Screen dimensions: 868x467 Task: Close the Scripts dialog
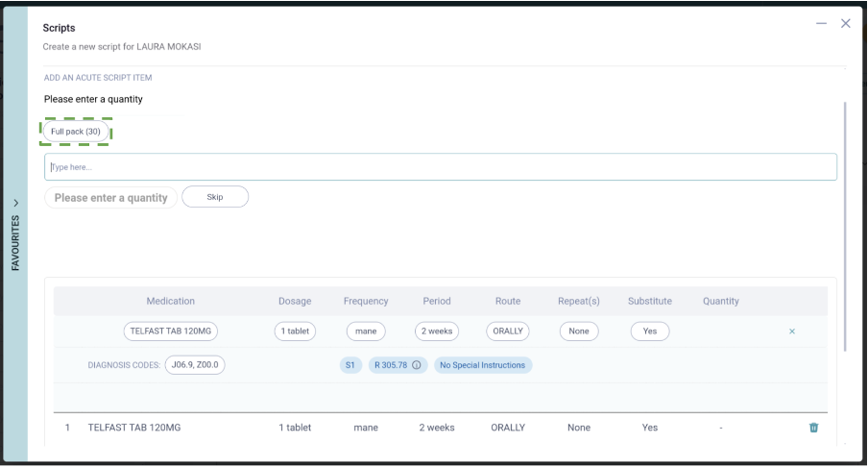coord(845,23)
